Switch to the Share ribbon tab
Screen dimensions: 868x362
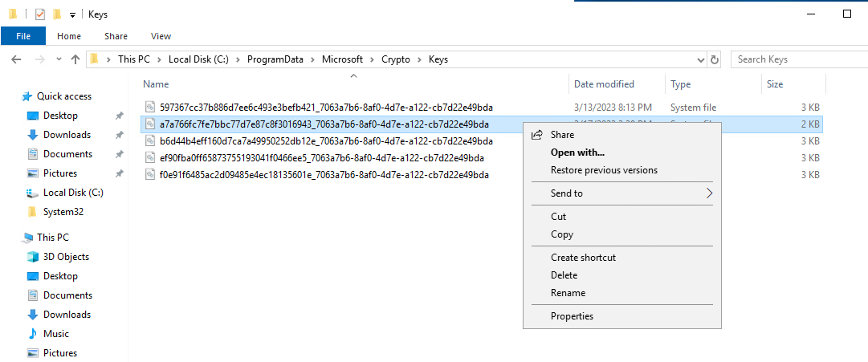pyautogui.click(x=116, y=36)
